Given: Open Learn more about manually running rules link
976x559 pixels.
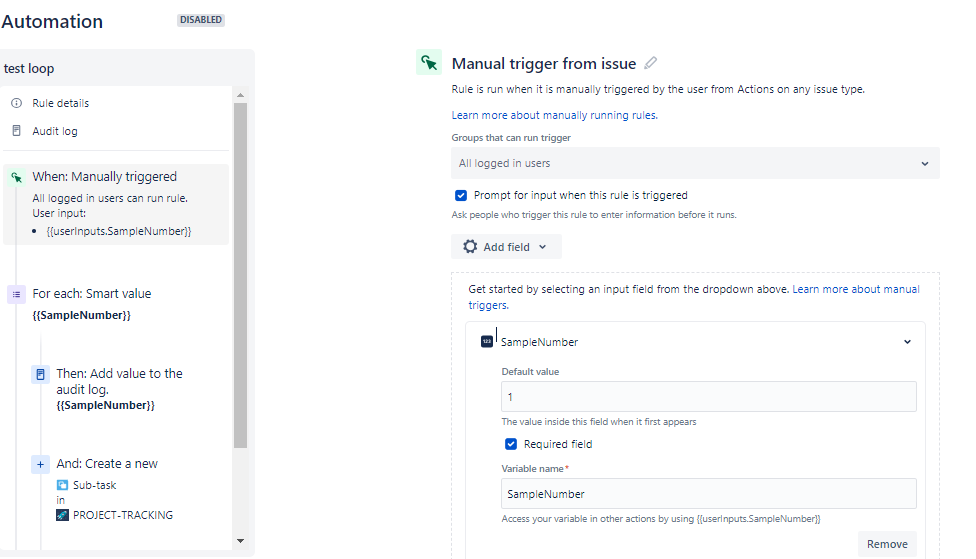Looking at the screenshot, I should [554, 115].
